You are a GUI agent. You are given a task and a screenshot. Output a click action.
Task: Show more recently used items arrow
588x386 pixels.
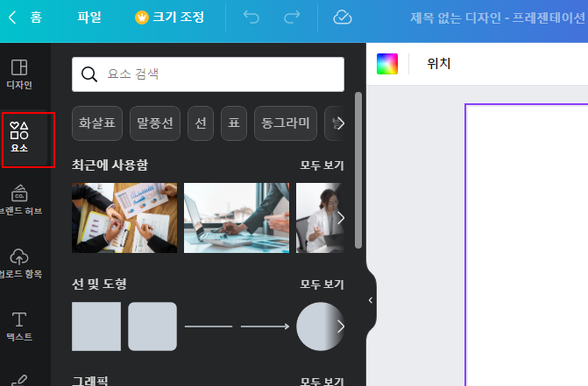(341, 218)
